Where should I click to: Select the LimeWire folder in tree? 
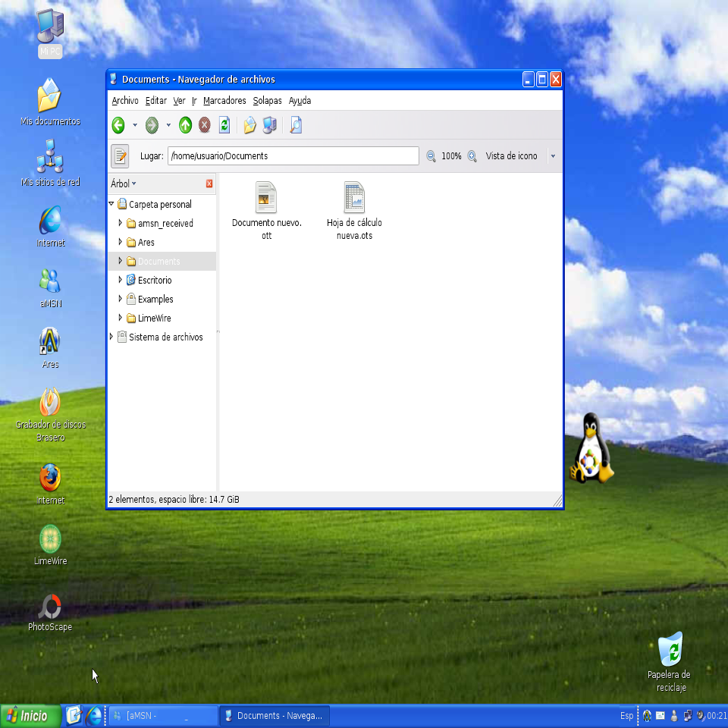point(154,318)
